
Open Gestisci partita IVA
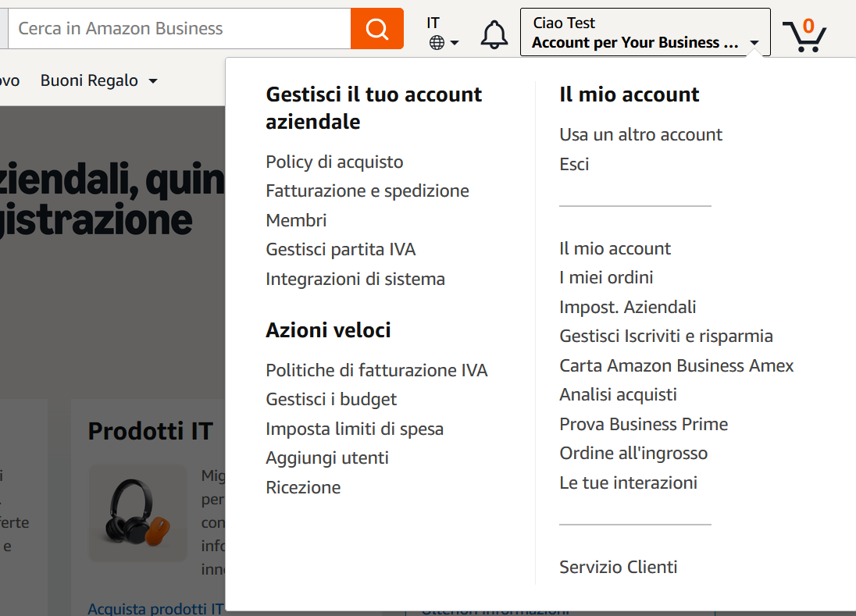coord(341,249)
